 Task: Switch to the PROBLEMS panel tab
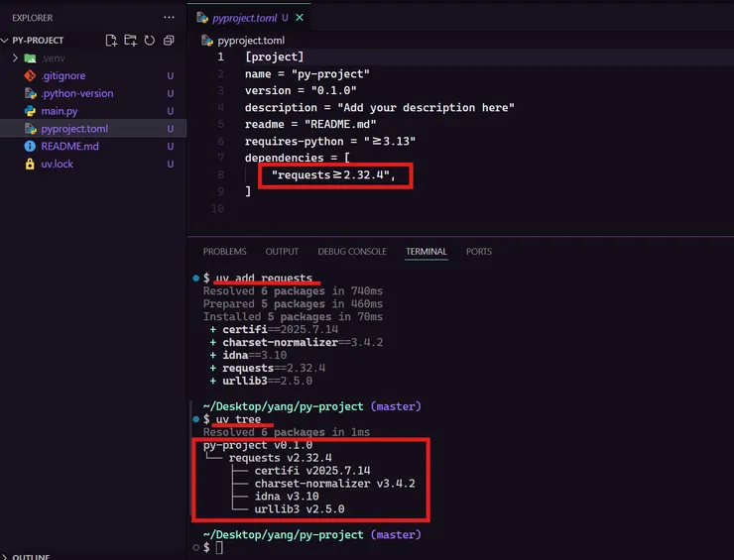click(225, 251)
